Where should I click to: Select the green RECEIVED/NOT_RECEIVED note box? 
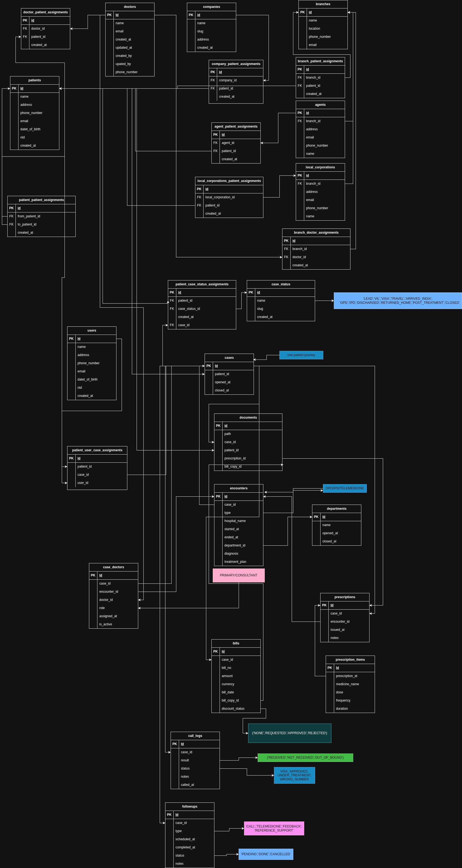click(x=305, y=758)
